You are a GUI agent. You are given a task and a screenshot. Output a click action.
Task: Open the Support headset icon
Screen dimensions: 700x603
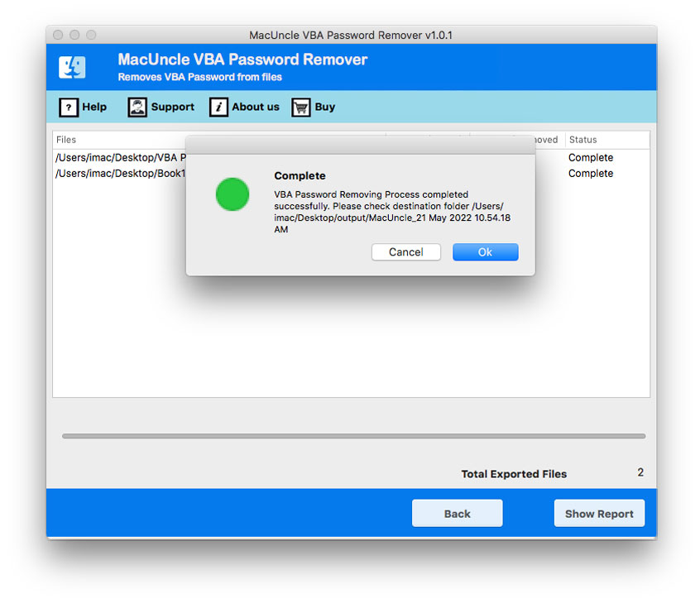pos(137,108)
